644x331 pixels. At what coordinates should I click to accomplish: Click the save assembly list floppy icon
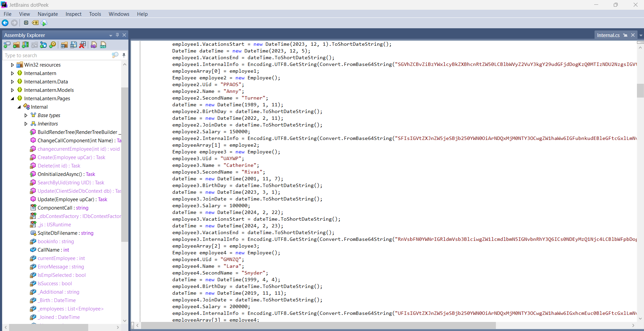73,45
